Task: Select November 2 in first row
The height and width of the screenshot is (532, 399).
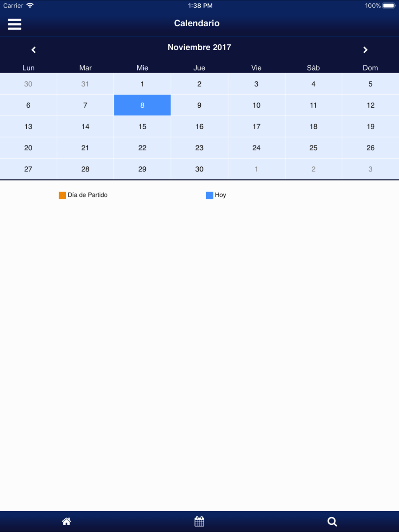Action: [x=199, y=84]
